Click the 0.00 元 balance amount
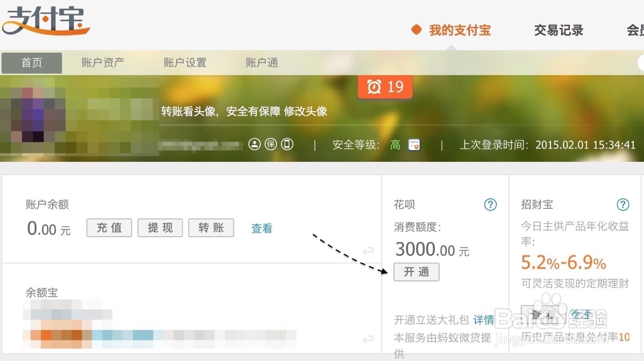Viewport: 644px width, 361px height. pyautogui.click(x=49, y=229)
